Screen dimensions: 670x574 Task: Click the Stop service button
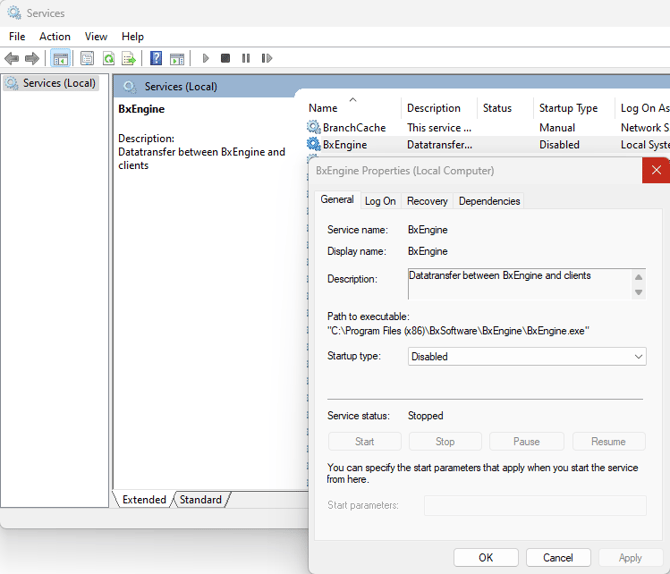tap(445, 442)
